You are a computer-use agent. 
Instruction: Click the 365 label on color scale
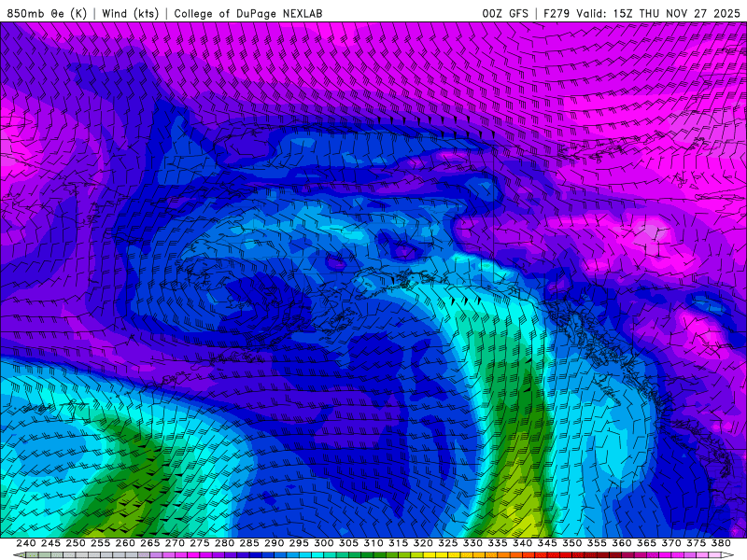tap(646, 543)
